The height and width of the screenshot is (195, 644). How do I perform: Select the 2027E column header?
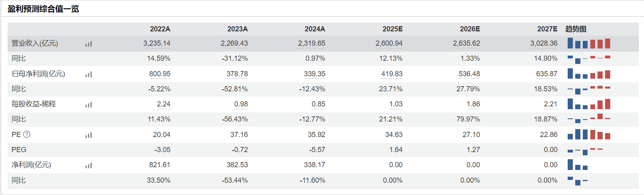(547, 29)
